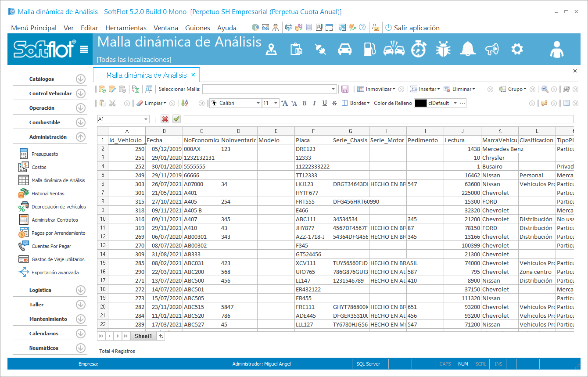Click the sort A-Z icon
588x377 pixels.
185,103
